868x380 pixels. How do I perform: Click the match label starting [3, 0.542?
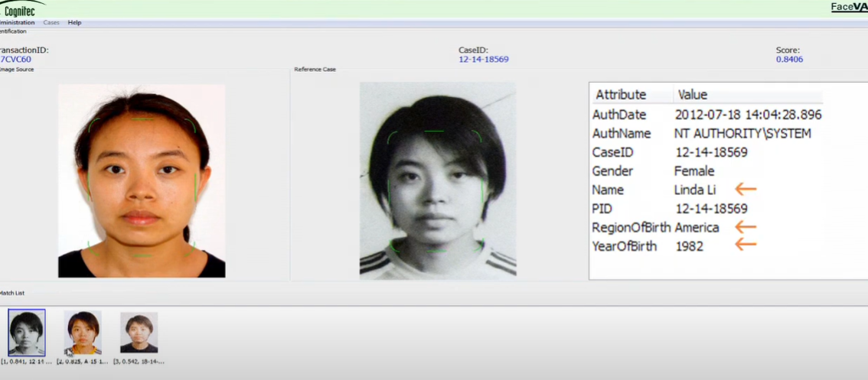139,361
